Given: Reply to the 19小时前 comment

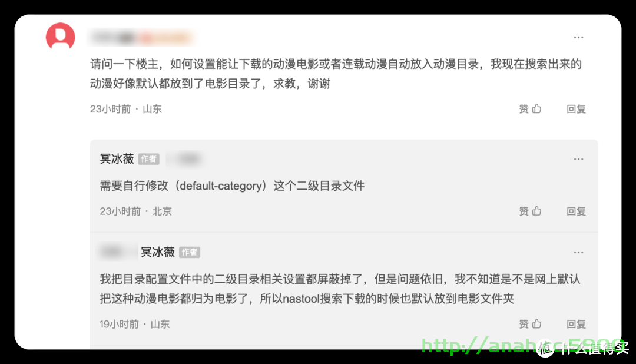Looking at the screenshot, I should pyautogui.click(x=576, y=324).
